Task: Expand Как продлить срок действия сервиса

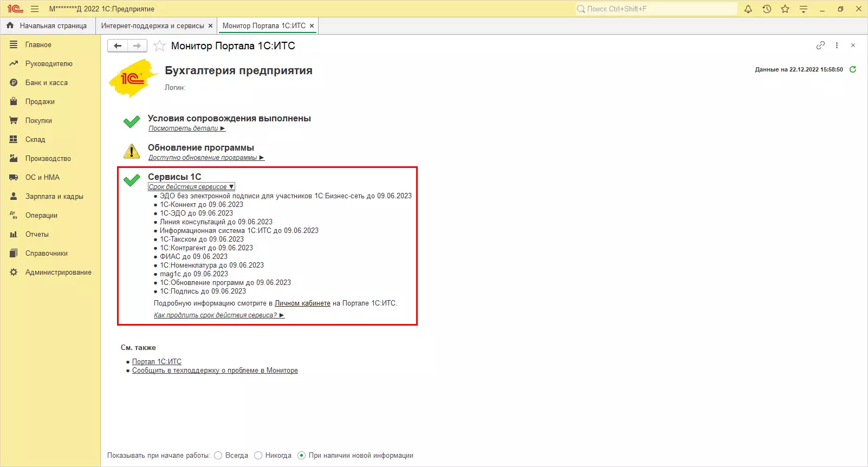Action: click(x=219, y=315)
